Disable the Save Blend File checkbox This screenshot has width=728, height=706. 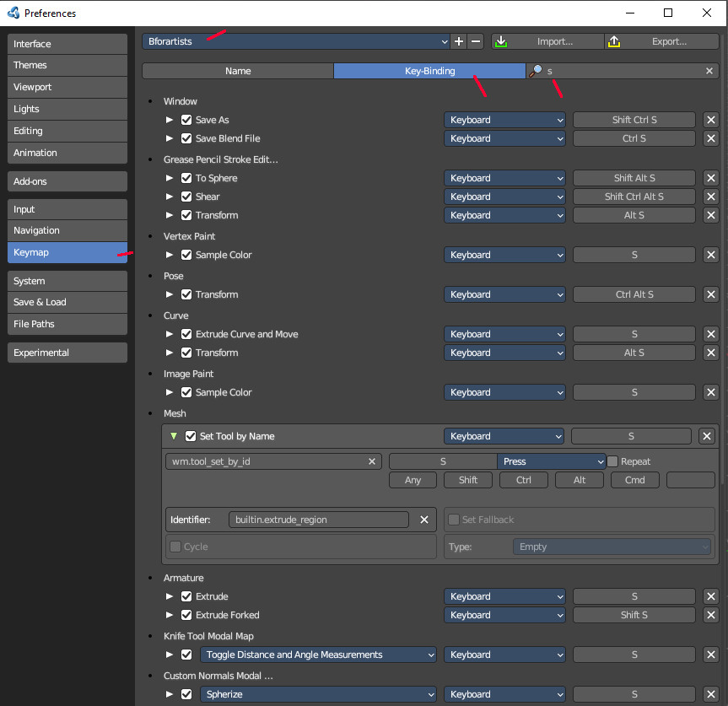(x=186, y=138)
